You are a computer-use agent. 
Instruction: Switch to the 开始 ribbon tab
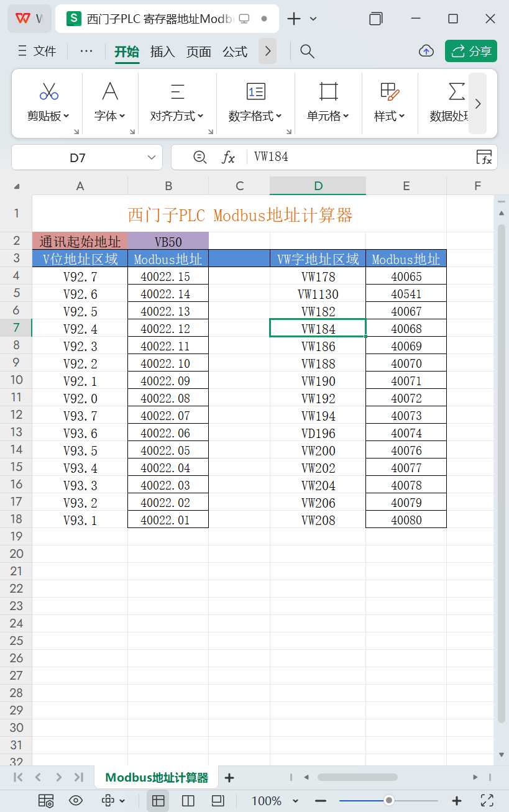[x=127, y=52]
